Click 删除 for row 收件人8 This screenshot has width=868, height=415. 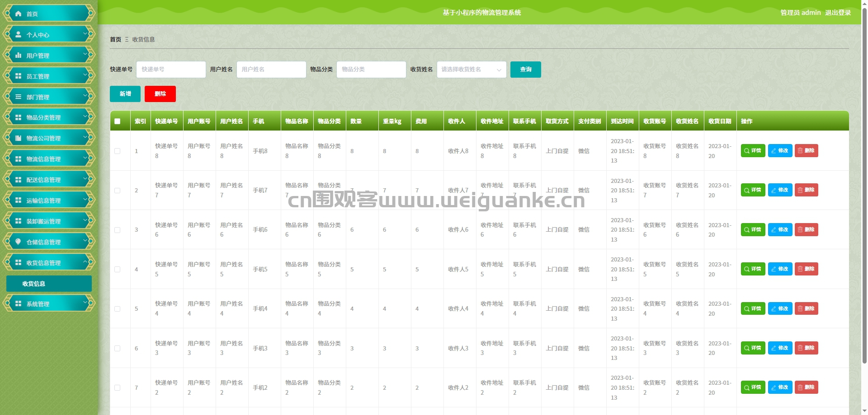tap(807, 150)
